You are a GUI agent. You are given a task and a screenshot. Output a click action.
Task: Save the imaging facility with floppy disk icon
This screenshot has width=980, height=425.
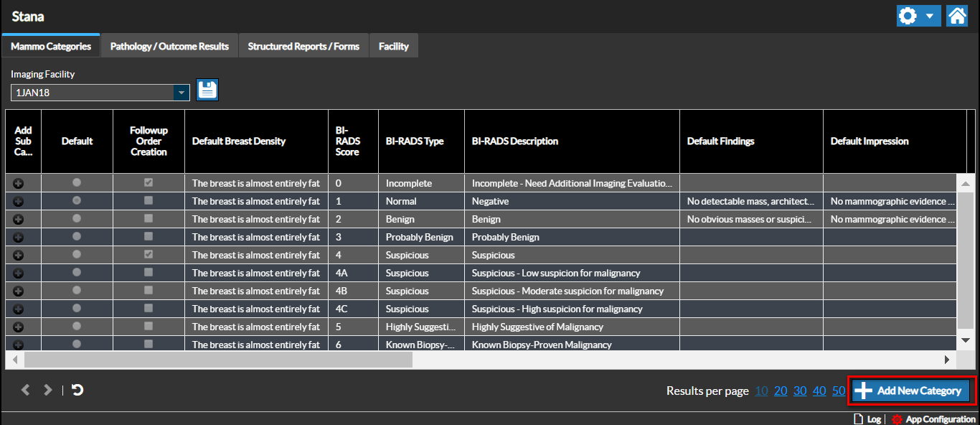207,90
